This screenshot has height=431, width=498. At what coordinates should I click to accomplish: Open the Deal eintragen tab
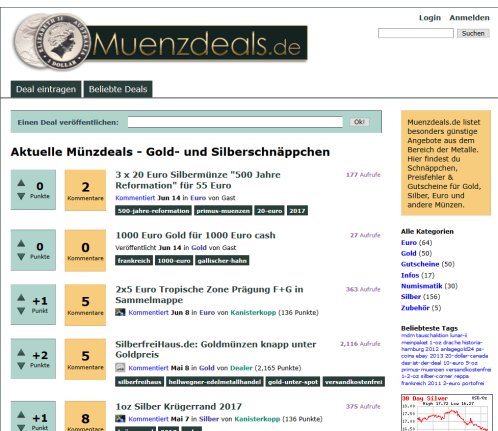(46, 89)
